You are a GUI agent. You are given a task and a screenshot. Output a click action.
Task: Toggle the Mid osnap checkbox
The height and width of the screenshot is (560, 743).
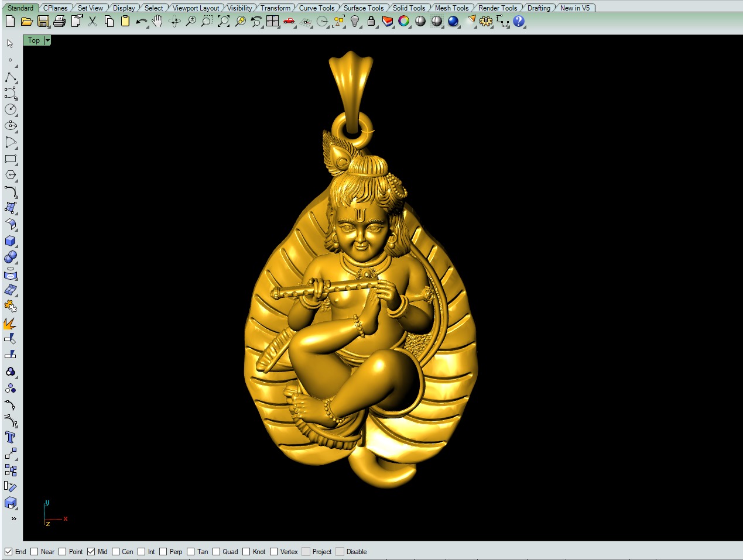tap(91, 551)
